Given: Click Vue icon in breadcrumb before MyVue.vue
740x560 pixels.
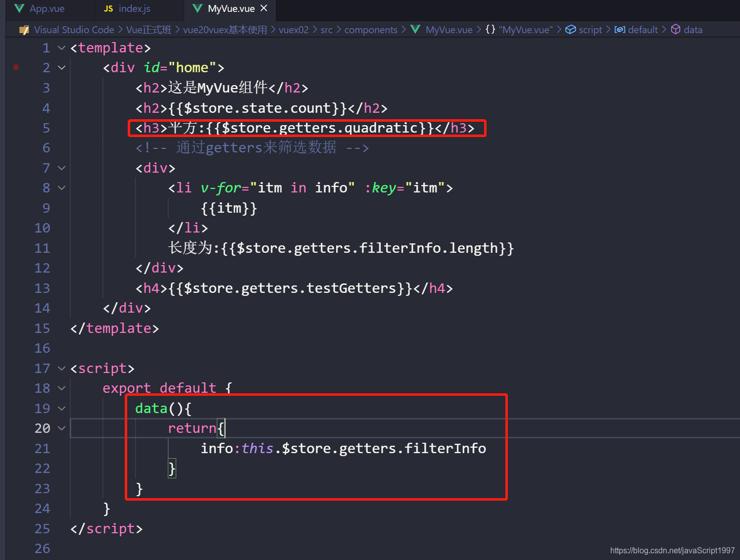Looking at the screenshot, I should (415, 30).
